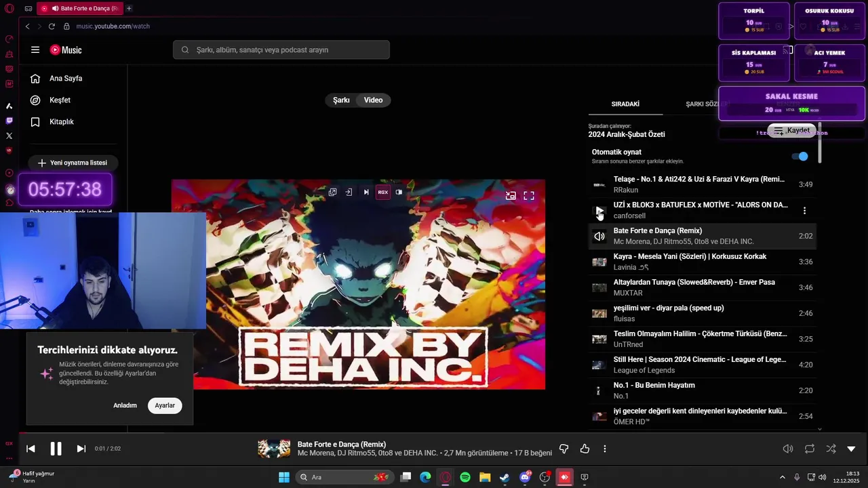The height and width of the screenshot is (488, 868).
Task: Select the Şarkı mode
Action: [341, 100]
